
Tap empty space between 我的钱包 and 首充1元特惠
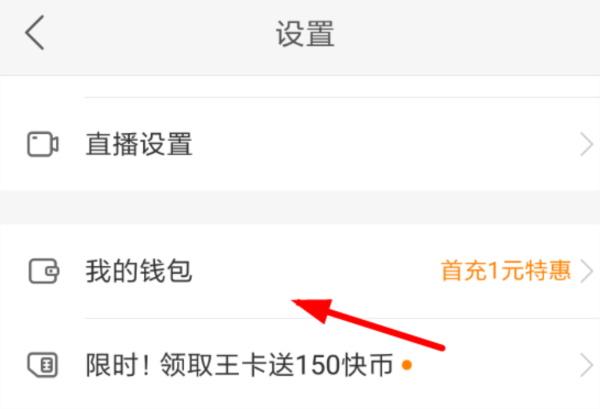pyautogui.click(x=316, y=271)
